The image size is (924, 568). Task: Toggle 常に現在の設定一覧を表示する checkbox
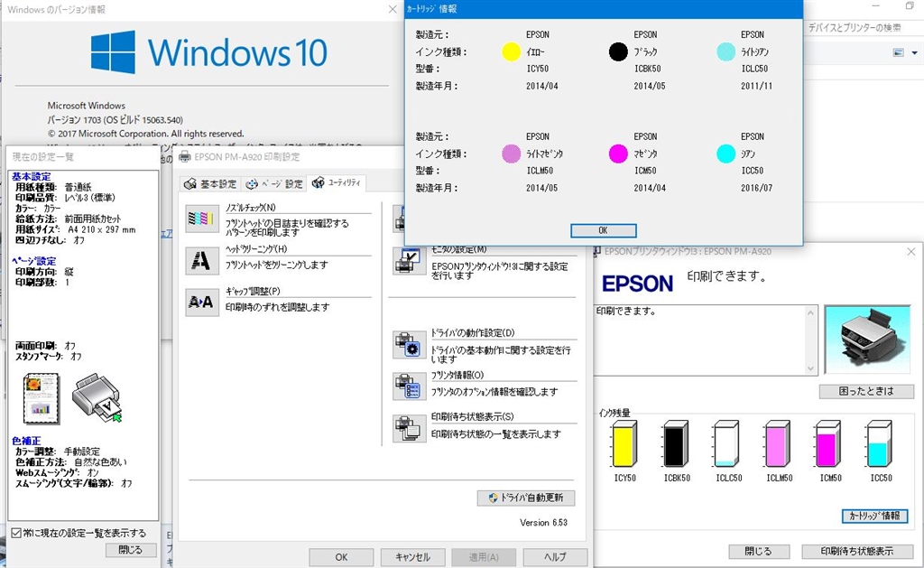pyautogui.click(x=16, y=533)
